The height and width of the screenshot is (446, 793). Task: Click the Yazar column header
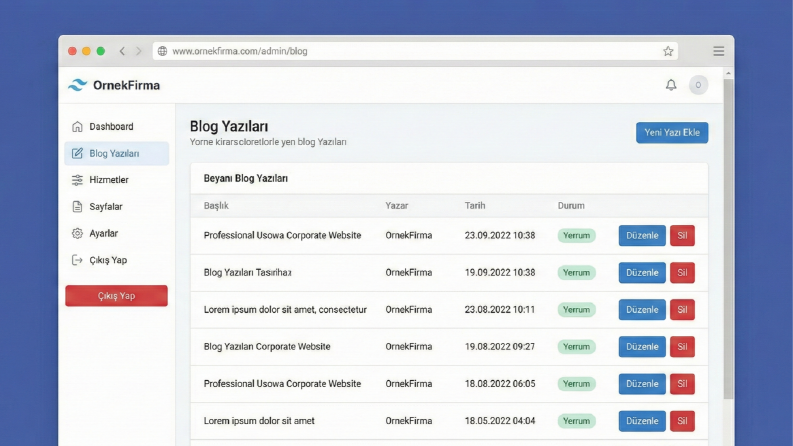click(396, 206)
